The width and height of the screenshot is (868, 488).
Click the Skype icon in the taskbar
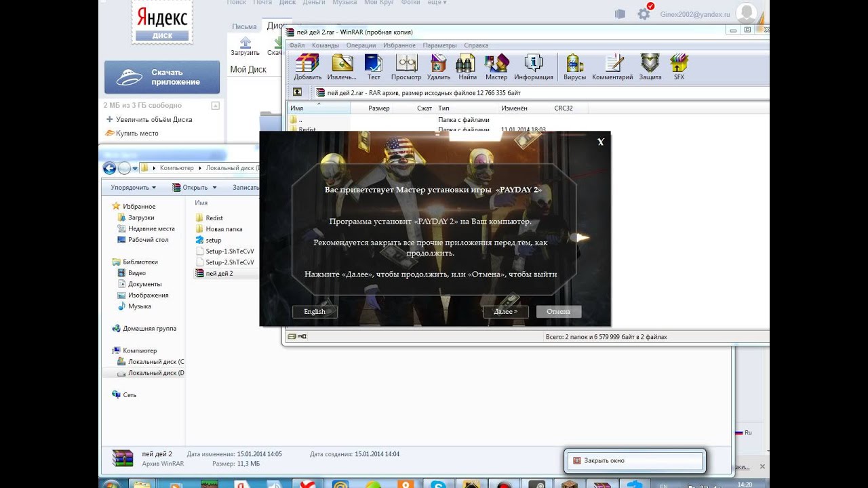point(437,485)
